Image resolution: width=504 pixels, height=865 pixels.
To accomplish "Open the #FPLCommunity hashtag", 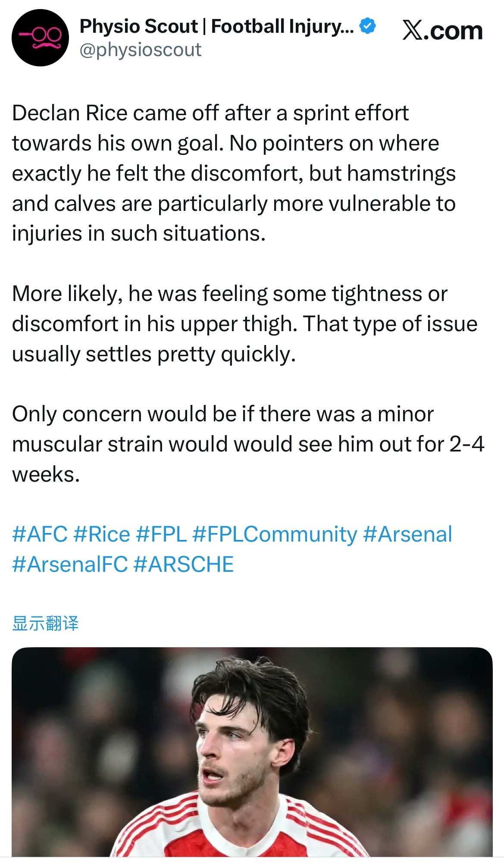I will coord(275,534).
